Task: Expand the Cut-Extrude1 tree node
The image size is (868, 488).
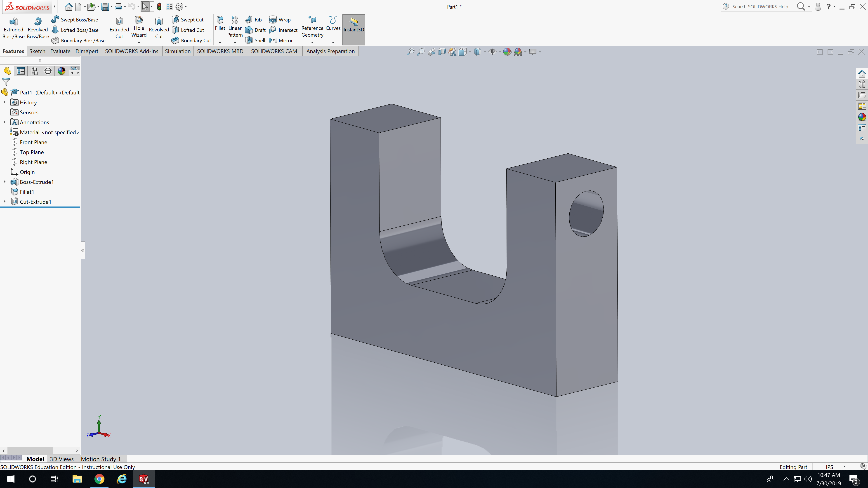Action: pyautogui.click(x=4, y=202)
